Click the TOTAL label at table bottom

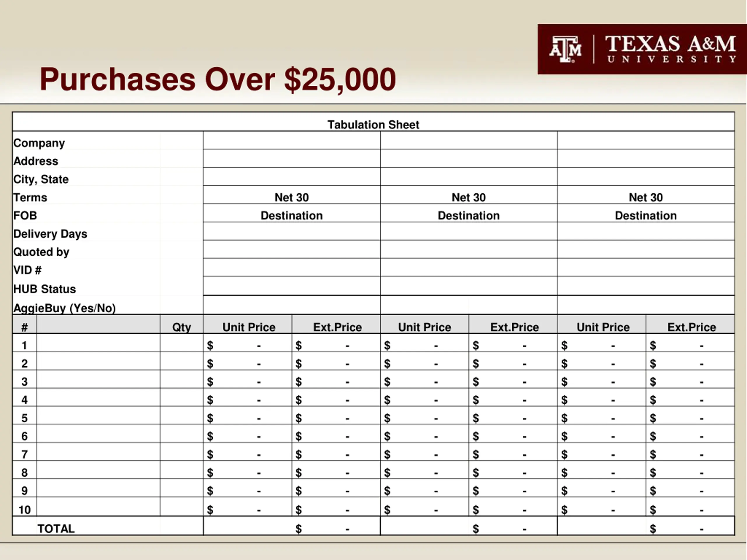point(56,528)
